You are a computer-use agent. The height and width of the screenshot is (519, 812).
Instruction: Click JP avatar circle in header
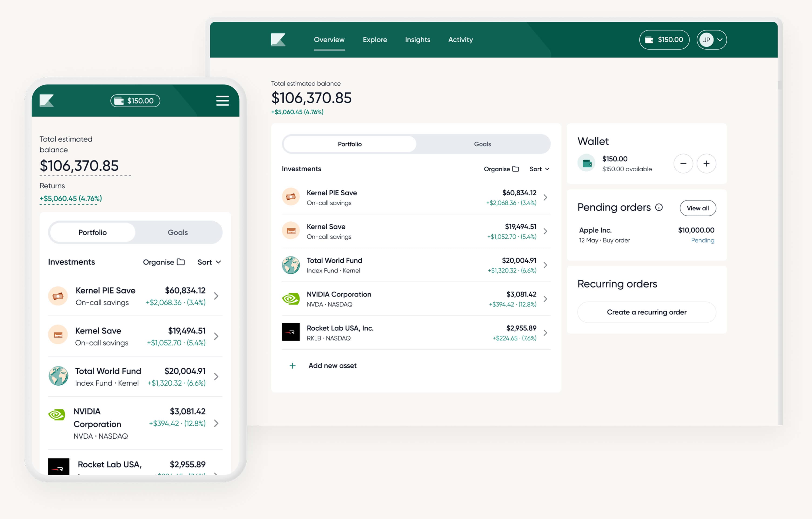(x=706, y=40)
